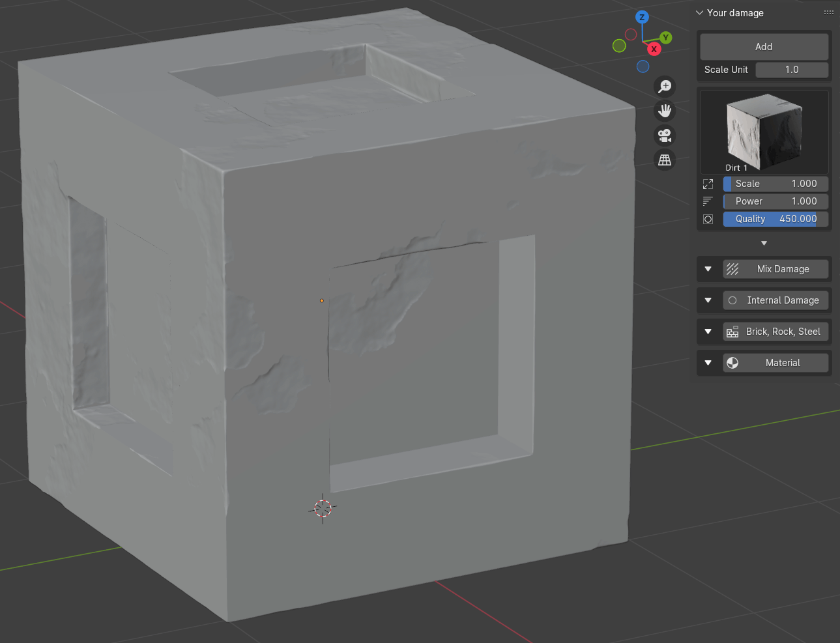Click the Scale Unit value field

(792, 70)
